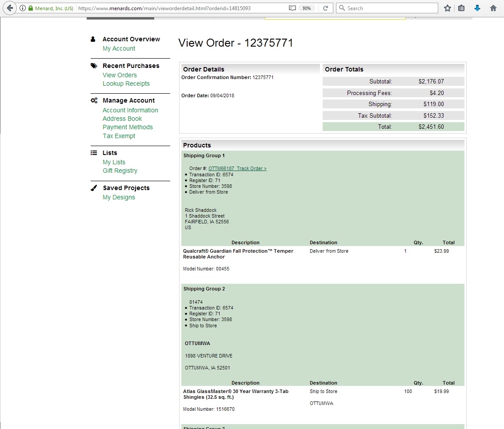Viewport: 504px width, 429px height.
Task: Click Model Number: 00455 text
Action: point(206,269)
